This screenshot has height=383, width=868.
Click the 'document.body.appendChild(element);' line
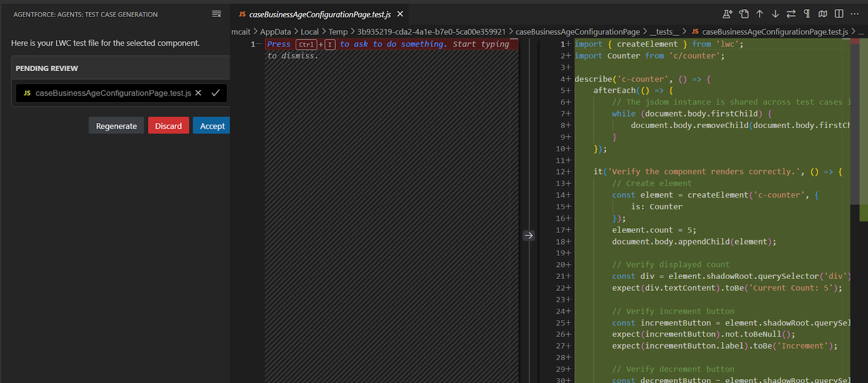694,242
